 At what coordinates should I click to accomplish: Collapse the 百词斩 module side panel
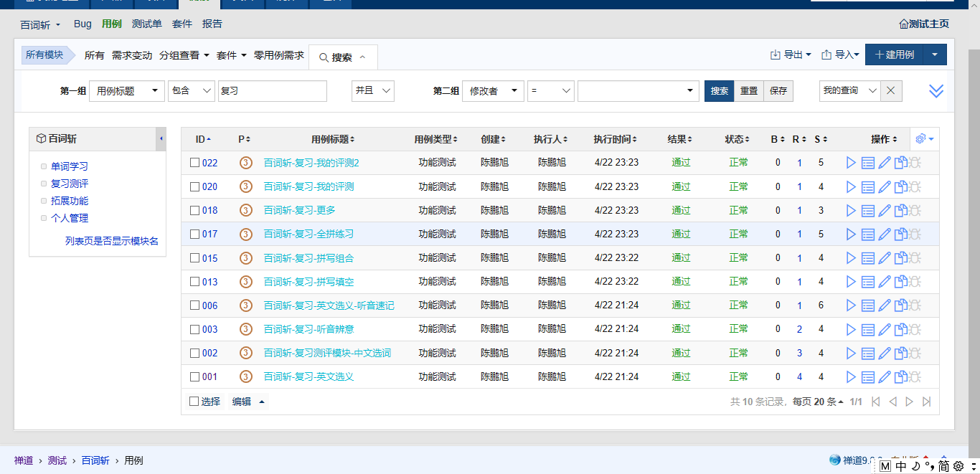[161, 138]
